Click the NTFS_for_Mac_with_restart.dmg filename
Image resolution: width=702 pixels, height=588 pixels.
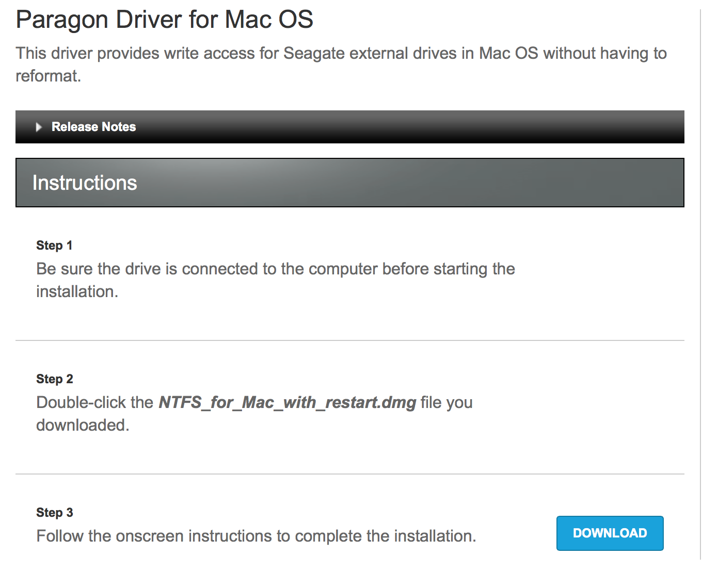tap(287, 402)
